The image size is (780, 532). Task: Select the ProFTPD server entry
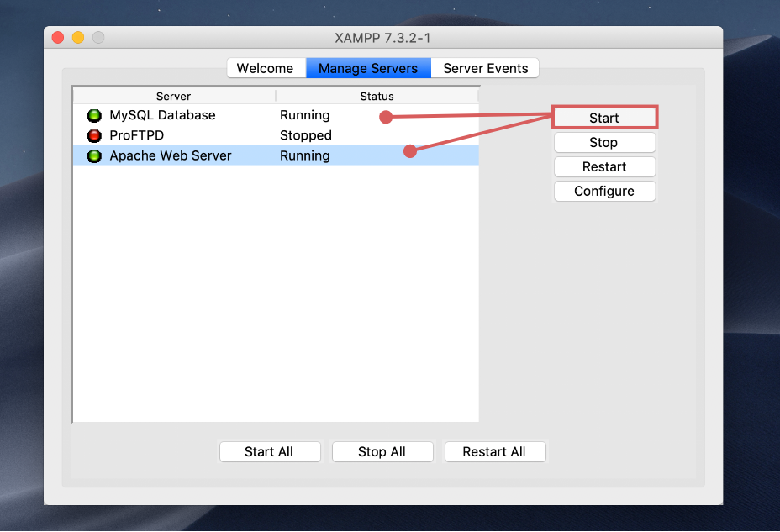coord(136,135)
